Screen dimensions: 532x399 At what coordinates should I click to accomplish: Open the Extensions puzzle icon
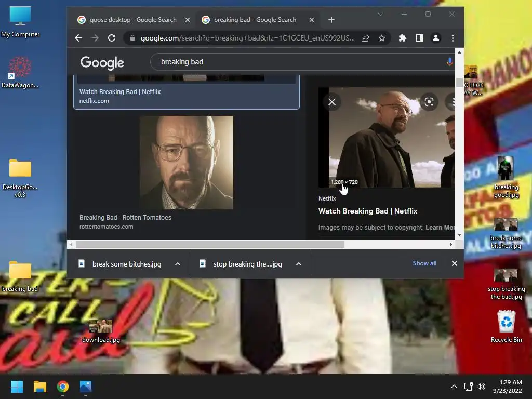pyautogui.click(x=403, y=38)
